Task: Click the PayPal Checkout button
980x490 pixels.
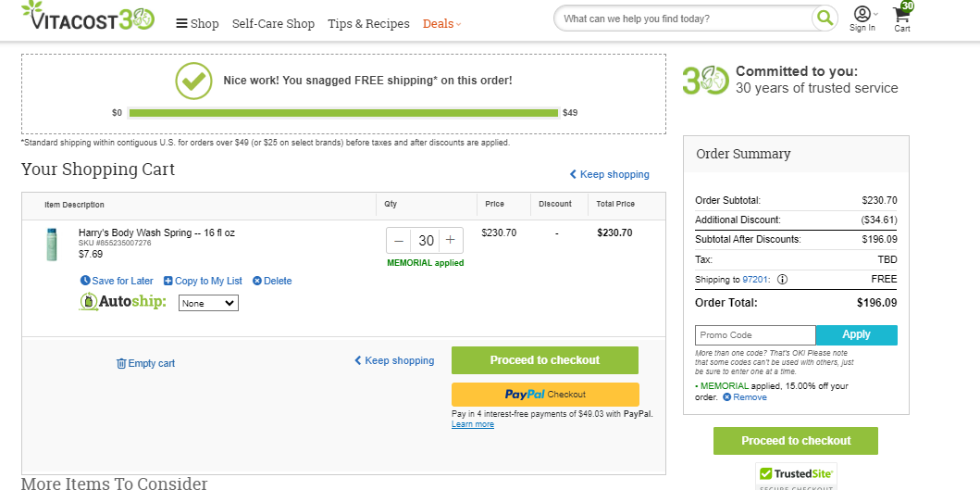Action: [545, 395]
